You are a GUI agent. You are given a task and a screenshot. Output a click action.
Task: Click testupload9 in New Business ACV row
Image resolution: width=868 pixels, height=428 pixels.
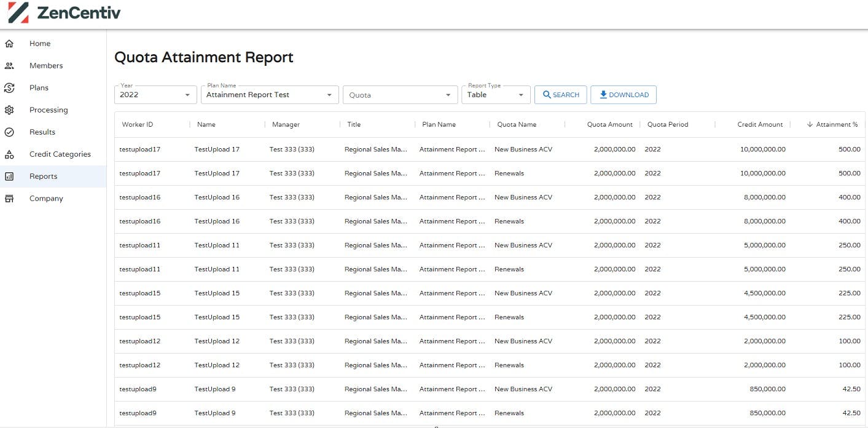coord(138,389)
